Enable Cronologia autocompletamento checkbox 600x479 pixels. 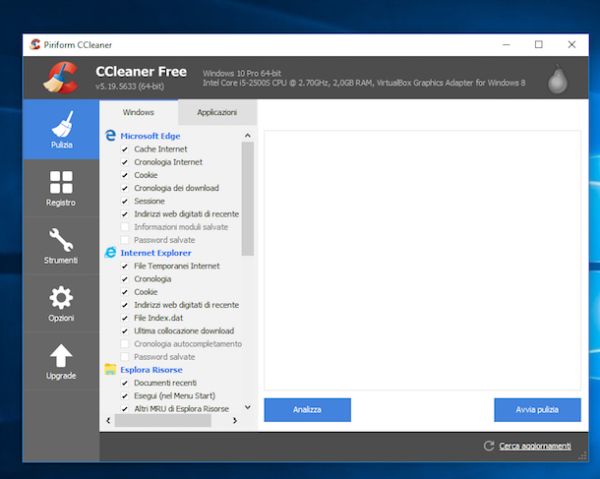(x=125, y=344)
